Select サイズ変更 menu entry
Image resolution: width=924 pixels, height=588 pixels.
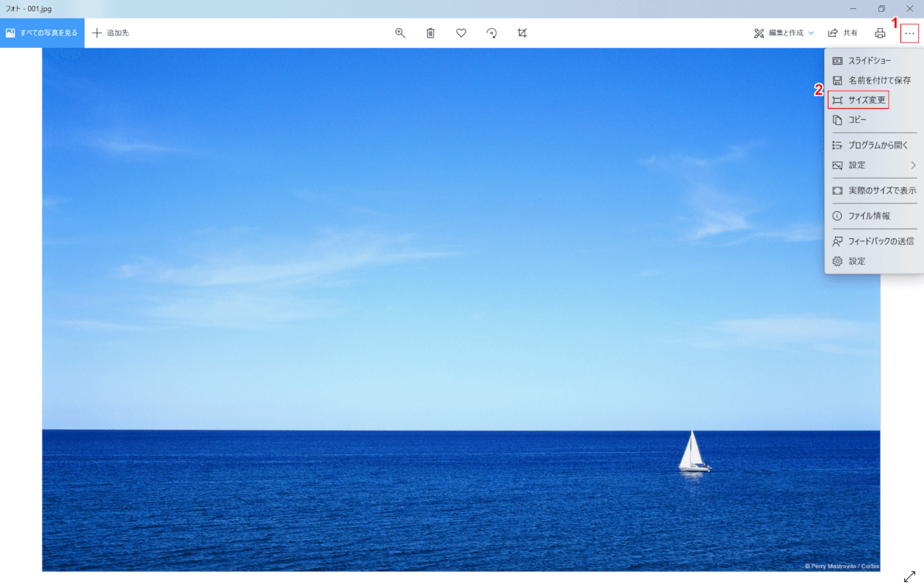click(x=866, y=100)
